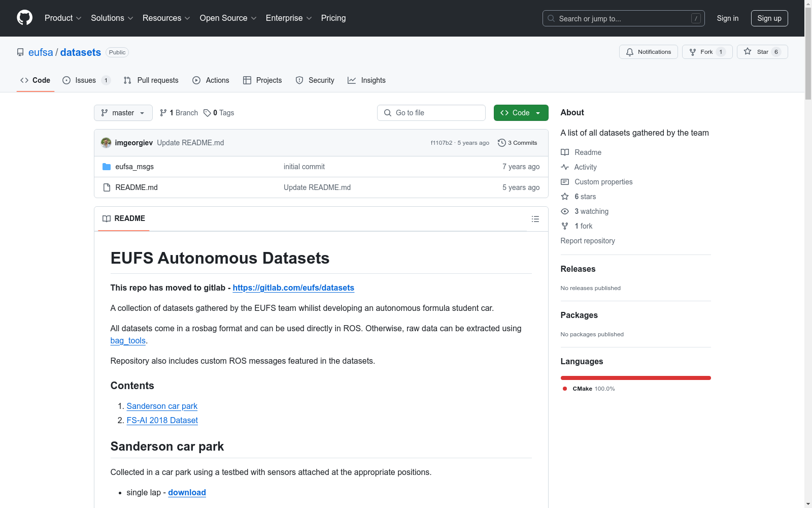This screenshot has width=812, height=508.
Task: Open the eufsa_msgs folder name
Action: point(134,167)
